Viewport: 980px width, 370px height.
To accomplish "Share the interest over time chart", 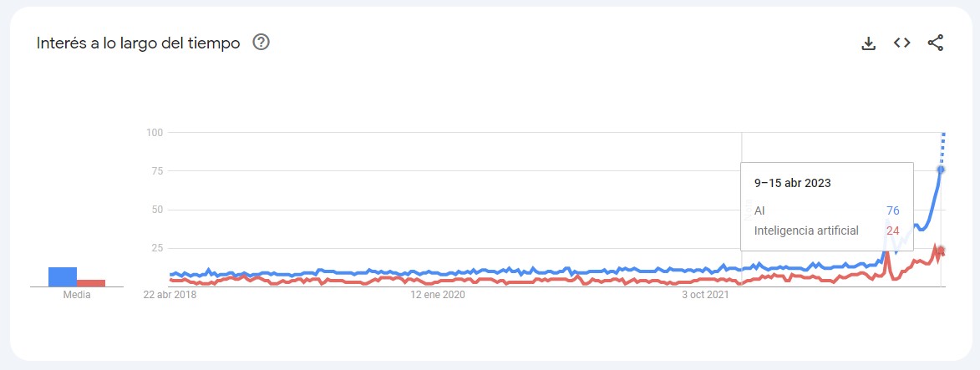I will point(935,43).
